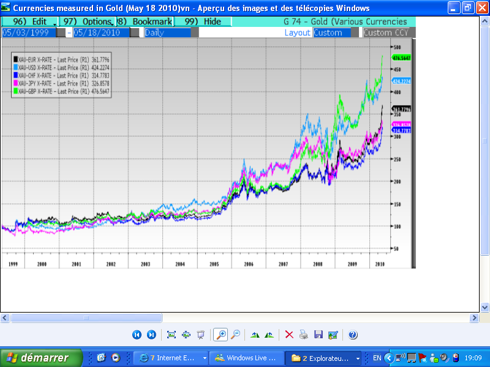Click the 99) Hide item in the chart
Viewport: 490px width, 367px height.
203,22
